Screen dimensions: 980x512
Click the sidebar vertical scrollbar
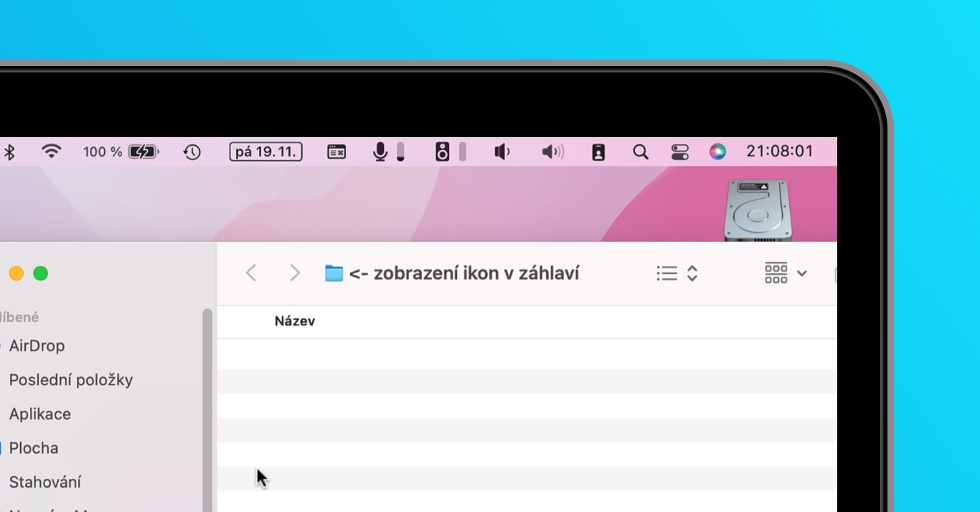click(207, 410)
